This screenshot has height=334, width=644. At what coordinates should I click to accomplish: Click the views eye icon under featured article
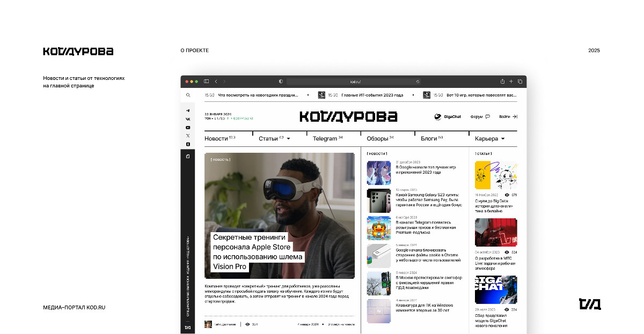pos(247,324)
